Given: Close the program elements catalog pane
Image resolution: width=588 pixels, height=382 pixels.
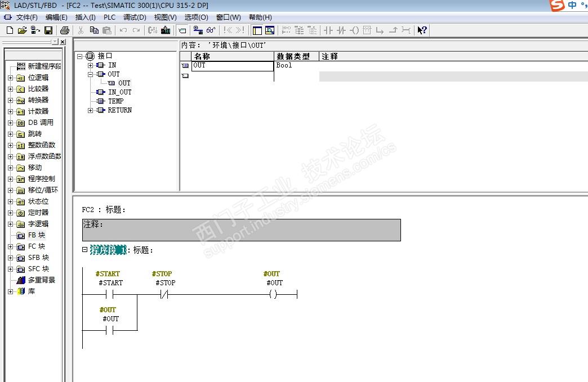Looking at the screenshot, I should point(63,42).
